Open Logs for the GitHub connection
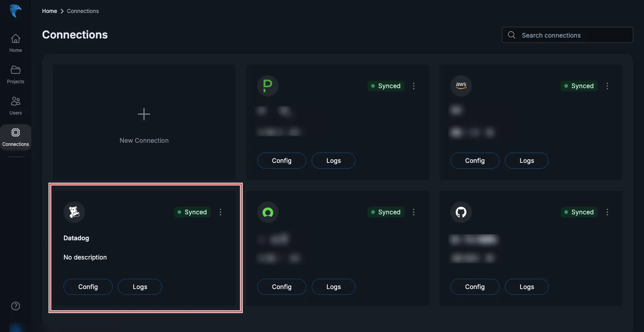Screen dimensions: 644x332 tap(527, 287)
